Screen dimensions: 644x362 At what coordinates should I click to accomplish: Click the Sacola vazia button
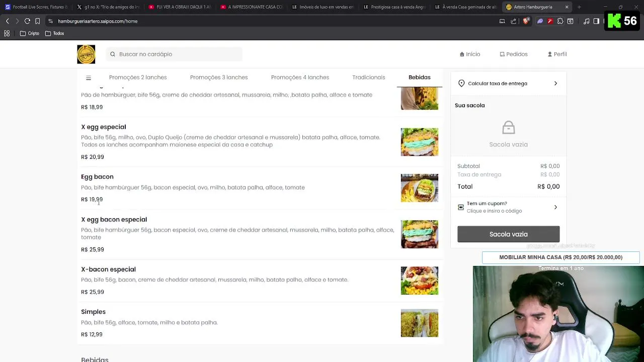tap(508, 234)
